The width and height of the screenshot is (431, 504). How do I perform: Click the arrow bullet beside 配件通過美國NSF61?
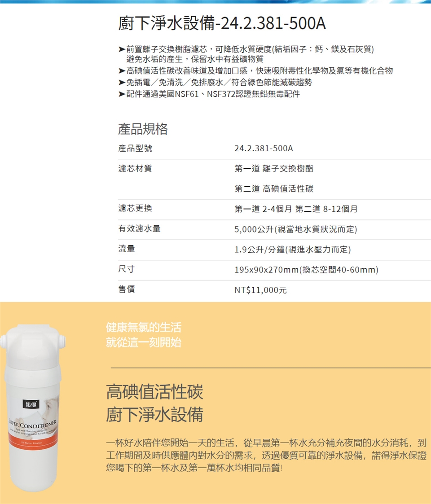click(x=122, y=94)
